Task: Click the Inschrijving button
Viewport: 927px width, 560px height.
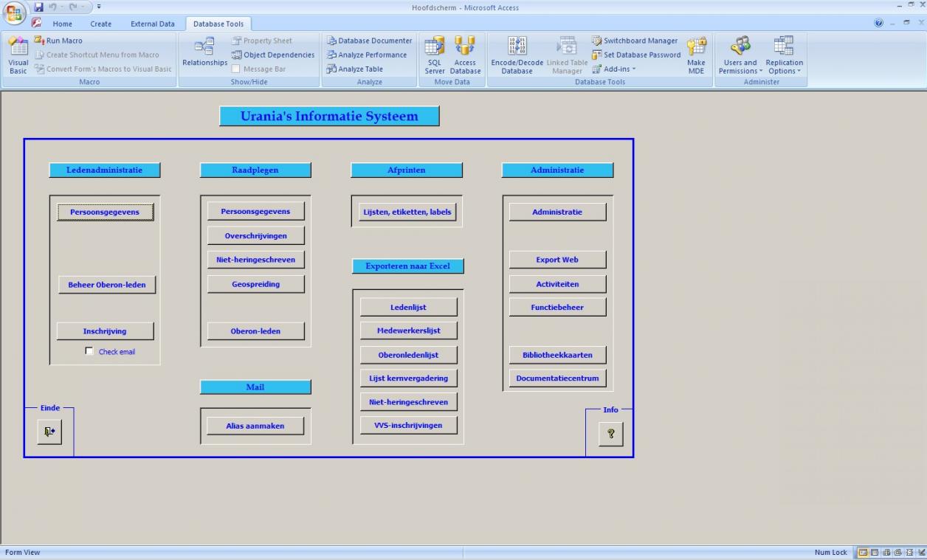Action: 105,331
